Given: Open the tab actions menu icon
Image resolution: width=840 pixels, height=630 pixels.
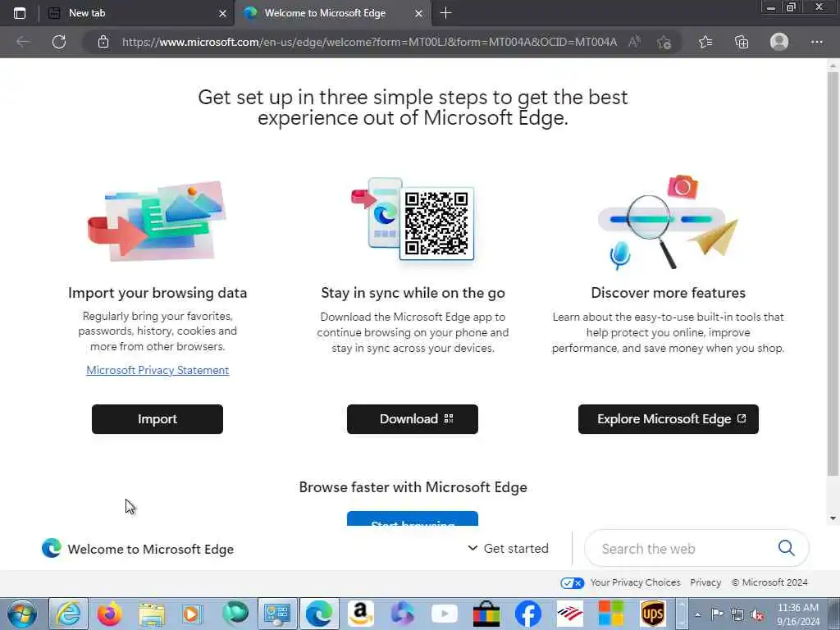Looking at the screenshot, I should coord(20,13).
